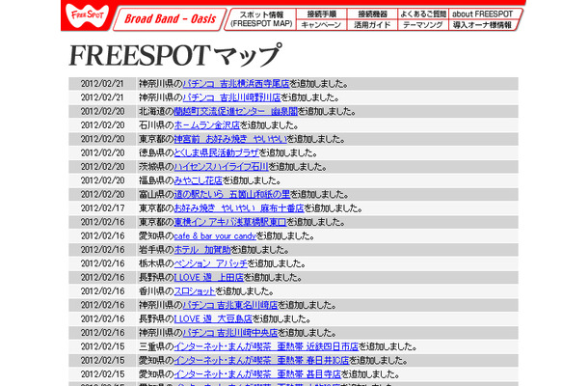Open the キャンペーン menu item

click(321, 25)
